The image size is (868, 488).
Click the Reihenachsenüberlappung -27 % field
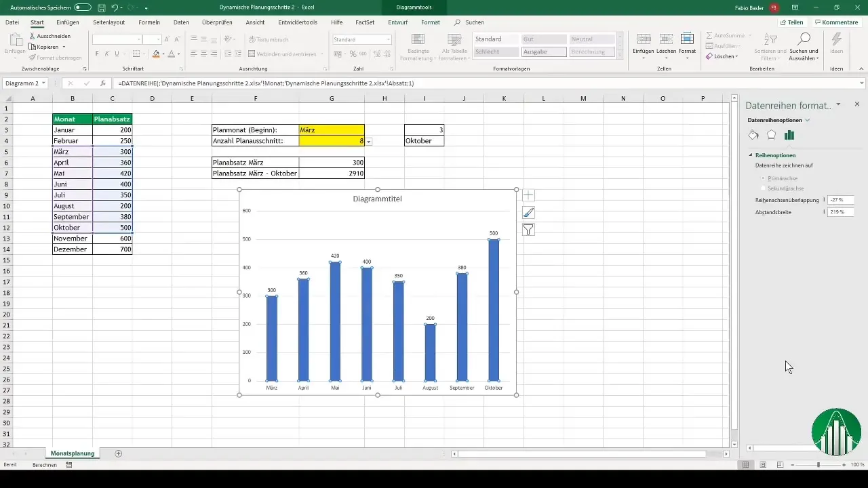click(x=841, y=200)
